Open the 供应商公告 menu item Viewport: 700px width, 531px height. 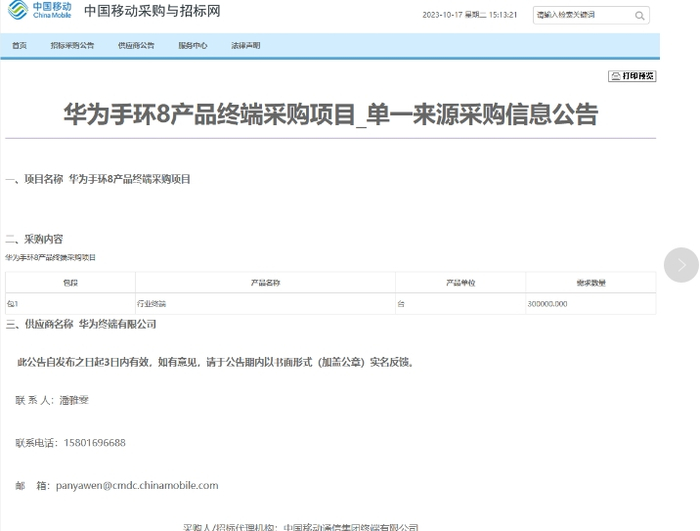pos(136,46)
